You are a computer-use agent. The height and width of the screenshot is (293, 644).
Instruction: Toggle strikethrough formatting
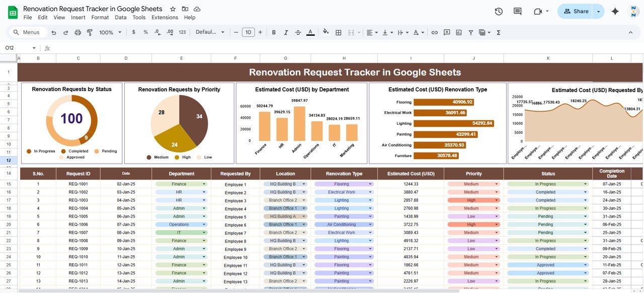click(298, 32)
